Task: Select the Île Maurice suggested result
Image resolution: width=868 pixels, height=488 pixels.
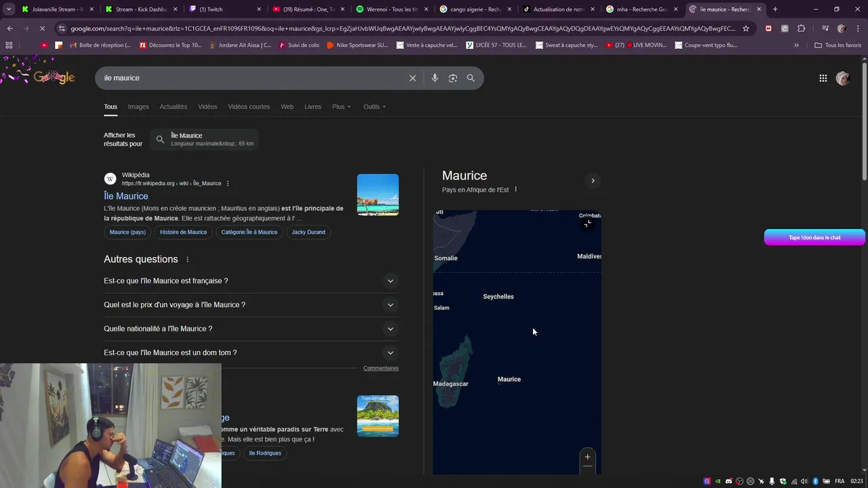Action: click(205, 139)
